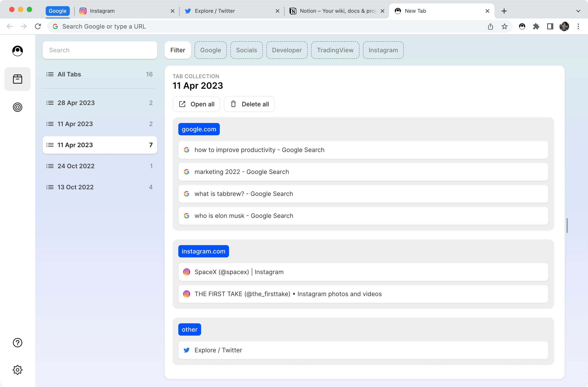Click the Google icon in the address bar
Image resolution: width=588 pixels, height=387 pixels.
point(55,26)
